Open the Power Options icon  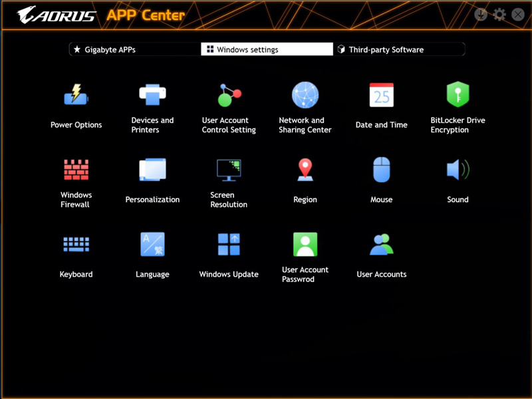76,94
